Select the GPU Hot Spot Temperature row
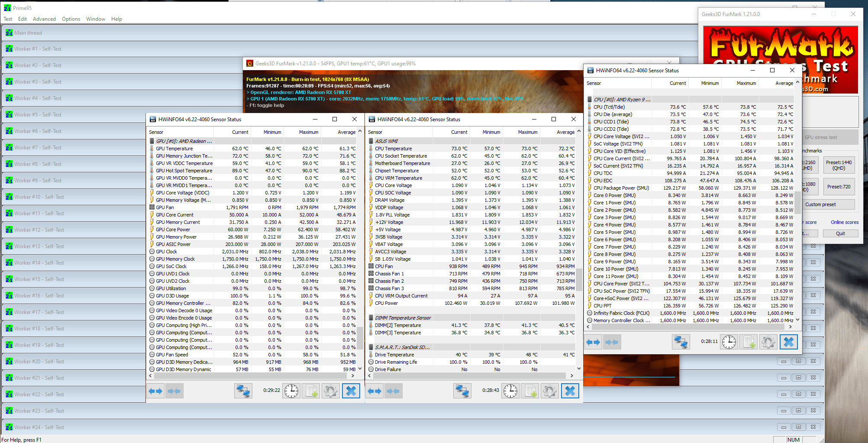Viewport: 868px width, 443px height. [x=252, y=171]
